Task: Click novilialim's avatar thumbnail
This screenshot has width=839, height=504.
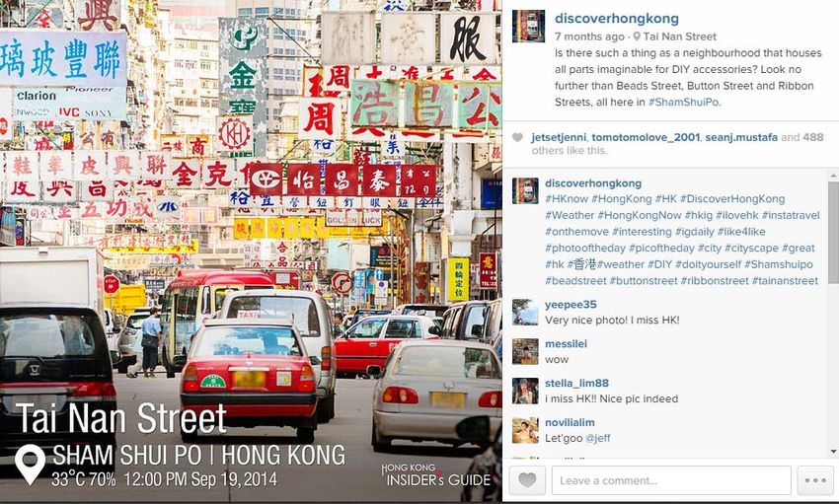Action: 525,430
